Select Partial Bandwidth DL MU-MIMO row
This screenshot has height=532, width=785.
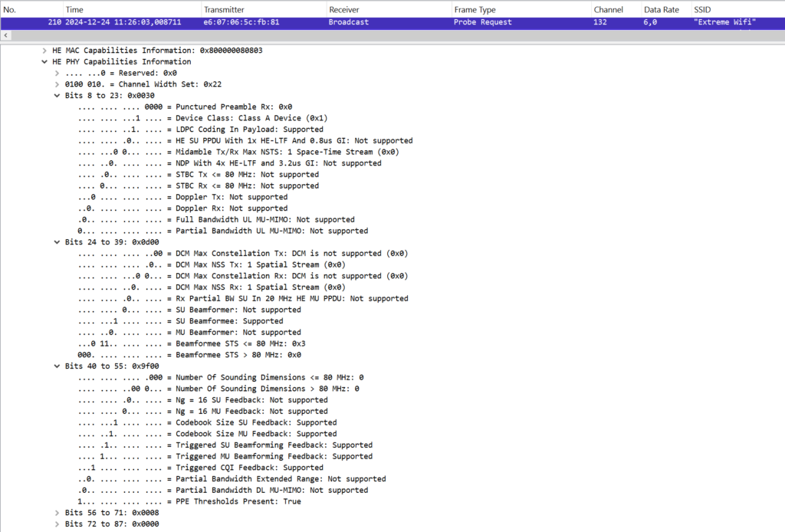tap(223, 490)
